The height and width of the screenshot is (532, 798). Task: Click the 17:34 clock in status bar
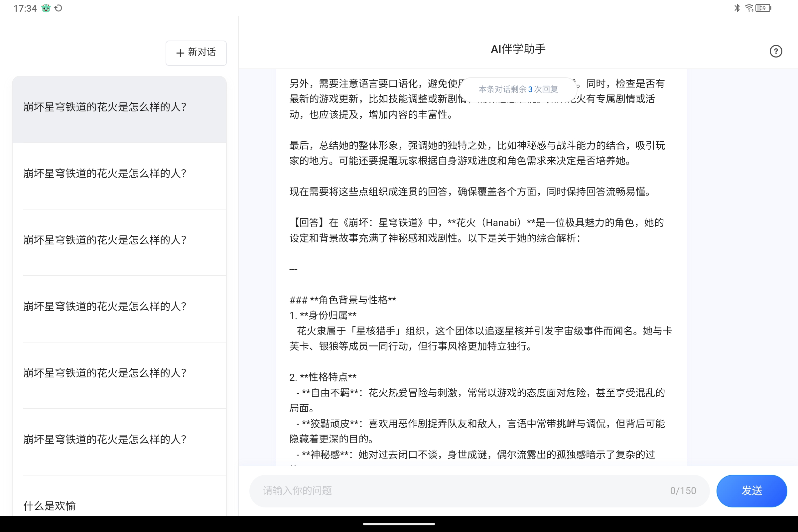[x=25, y=8]
